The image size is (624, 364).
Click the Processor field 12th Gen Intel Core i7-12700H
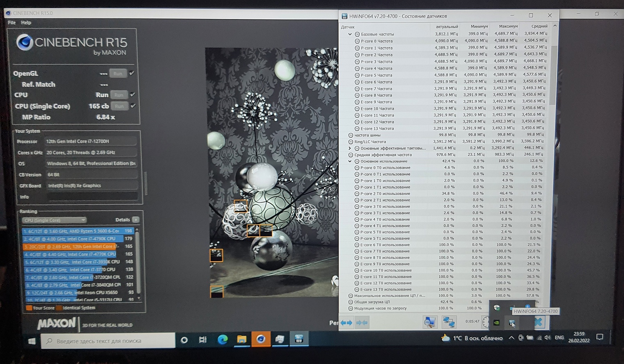point(91,141)
